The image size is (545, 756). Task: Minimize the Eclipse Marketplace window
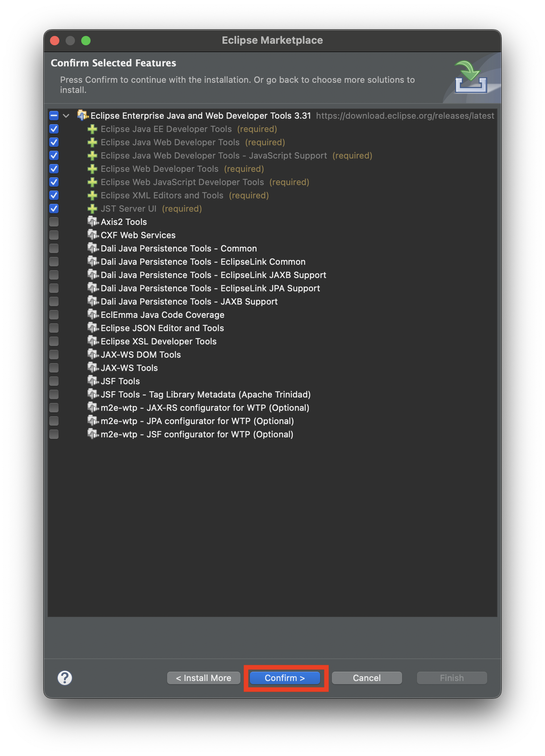[70, 41]
